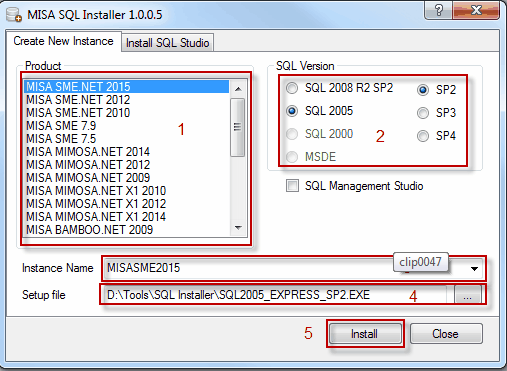
Task: Select MISA MIMOSA.NET X1 2012 product
Action: [127, 204]
